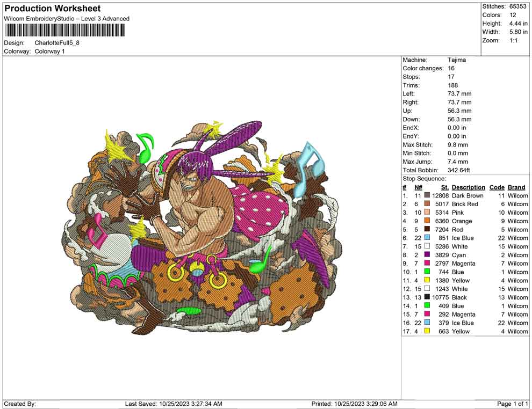Click the 'Code' column header

pos(497,187)
